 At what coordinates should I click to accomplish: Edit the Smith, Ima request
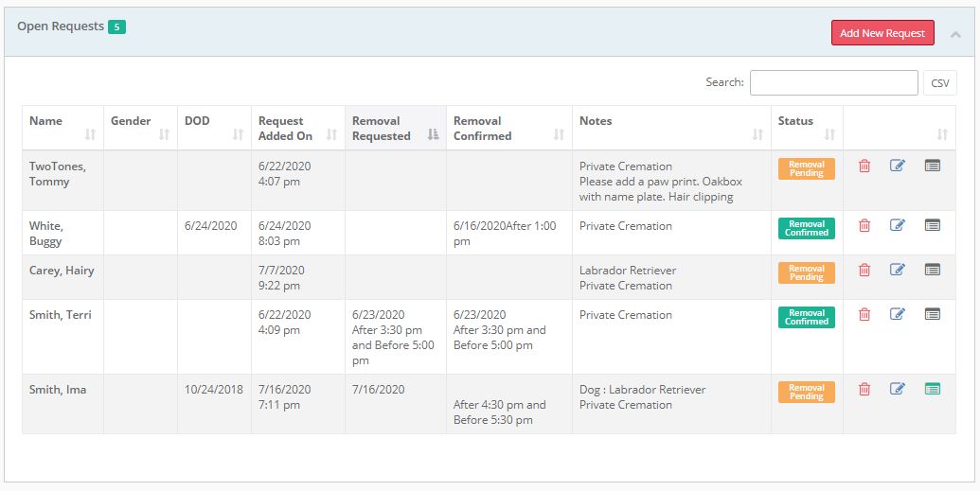pos(898,389)
